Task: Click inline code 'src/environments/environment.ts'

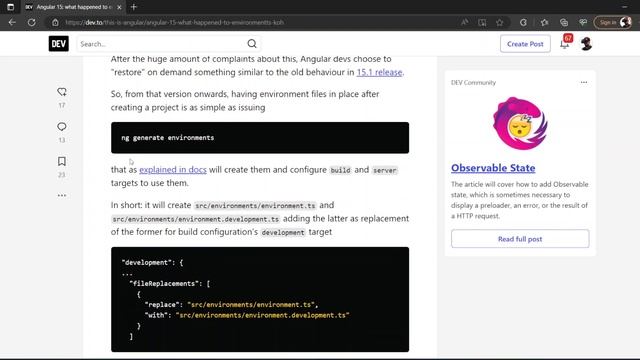Action: point(255,206)
